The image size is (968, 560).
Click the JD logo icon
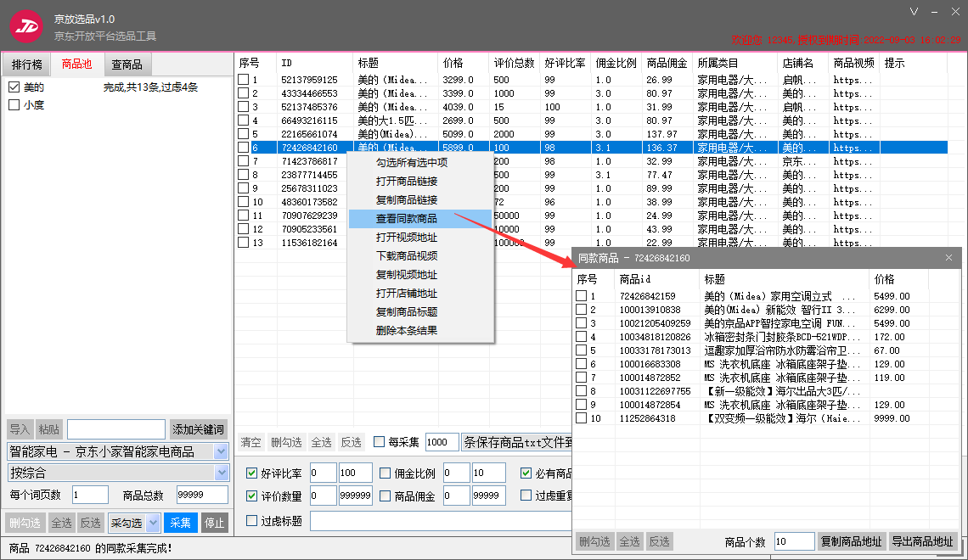(x=26, y=26)
